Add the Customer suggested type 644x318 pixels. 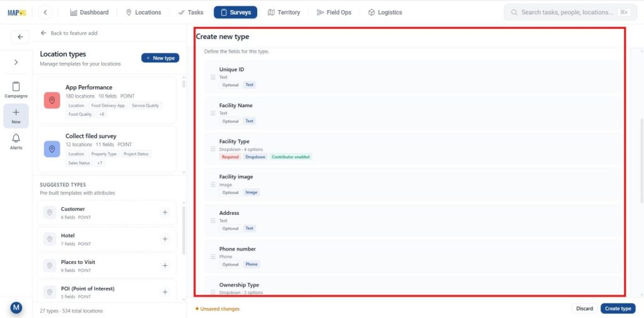(165, 212)
